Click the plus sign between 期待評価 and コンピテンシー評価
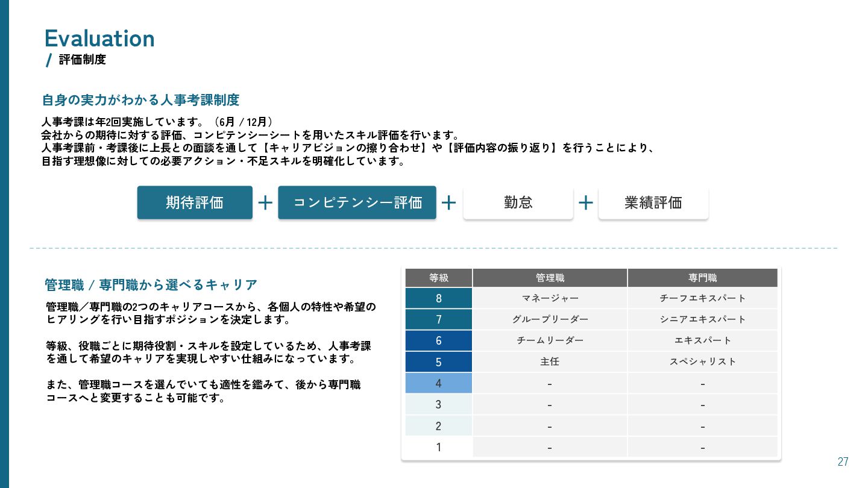The image size is (868, 488). click(x=265, y=202)
